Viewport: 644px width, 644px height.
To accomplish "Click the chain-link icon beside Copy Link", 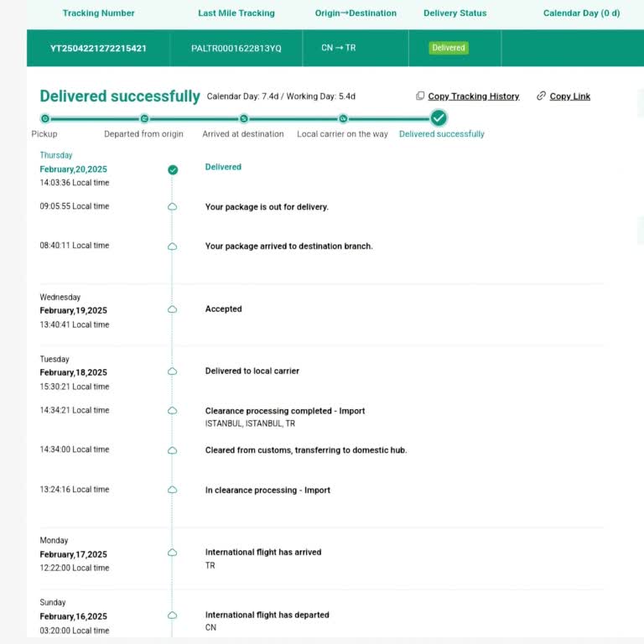I will pyautogui.click(x=542, y=96).
